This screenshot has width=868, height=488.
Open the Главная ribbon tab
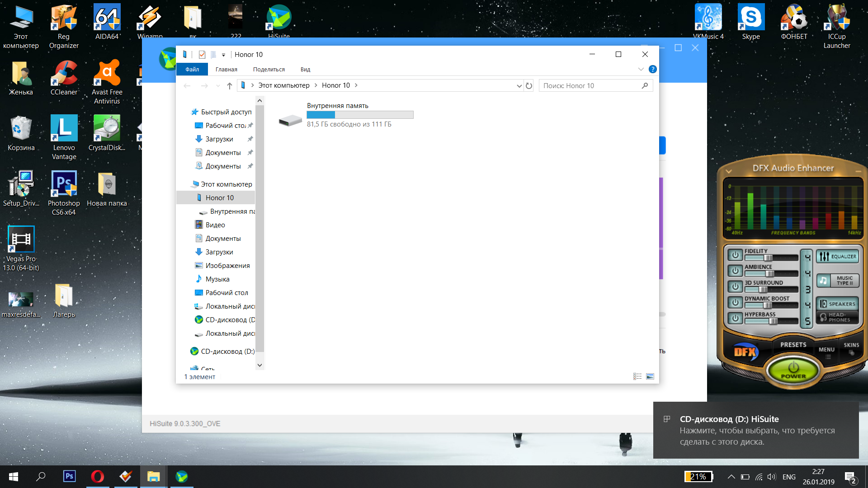tap(226, 69)
